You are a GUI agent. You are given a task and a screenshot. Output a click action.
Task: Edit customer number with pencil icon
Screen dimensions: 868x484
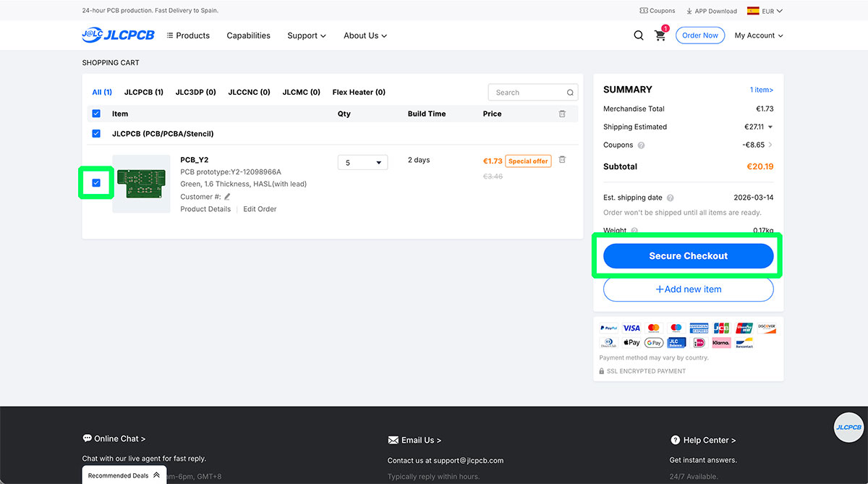(x=227, y=197)
